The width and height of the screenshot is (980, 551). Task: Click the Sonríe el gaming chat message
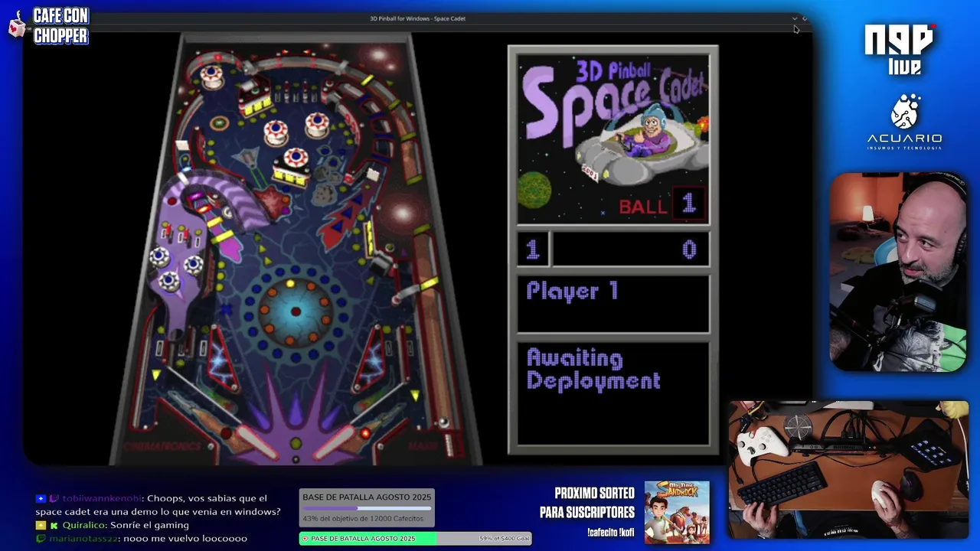149,525
